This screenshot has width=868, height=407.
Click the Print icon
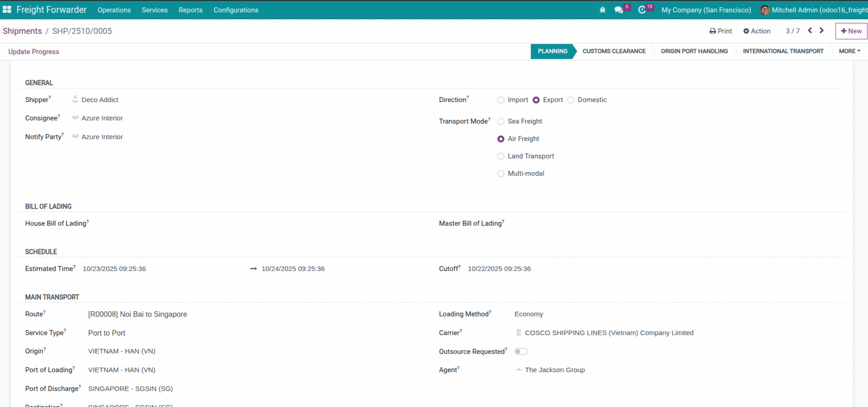click(x=713, y=31)
